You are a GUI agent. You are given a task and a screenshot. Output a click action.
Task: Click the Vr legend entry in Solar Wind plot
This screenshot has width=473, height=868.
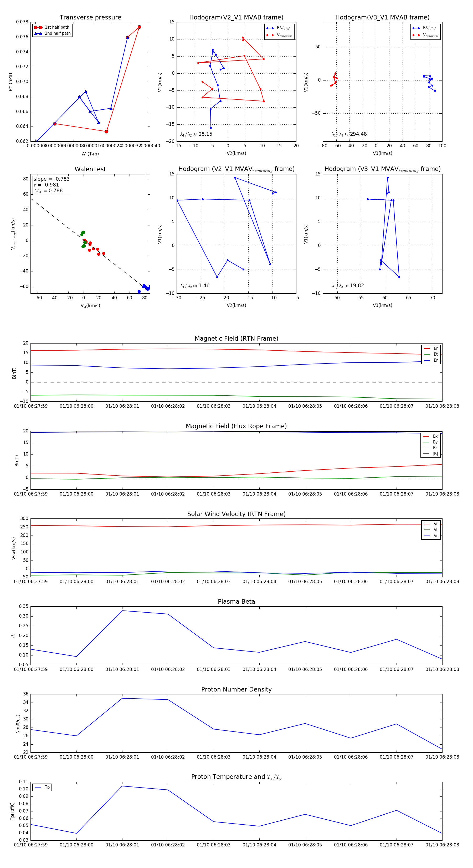[x=431, y=524]
